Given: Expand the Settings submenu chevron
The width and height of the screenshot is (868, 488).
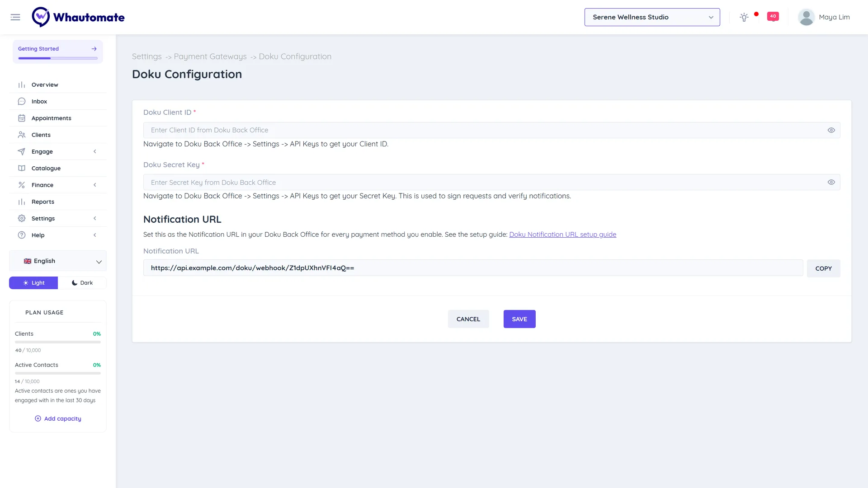Looking at the screenshot, I should pyautogui.click(x=95, y=219).
